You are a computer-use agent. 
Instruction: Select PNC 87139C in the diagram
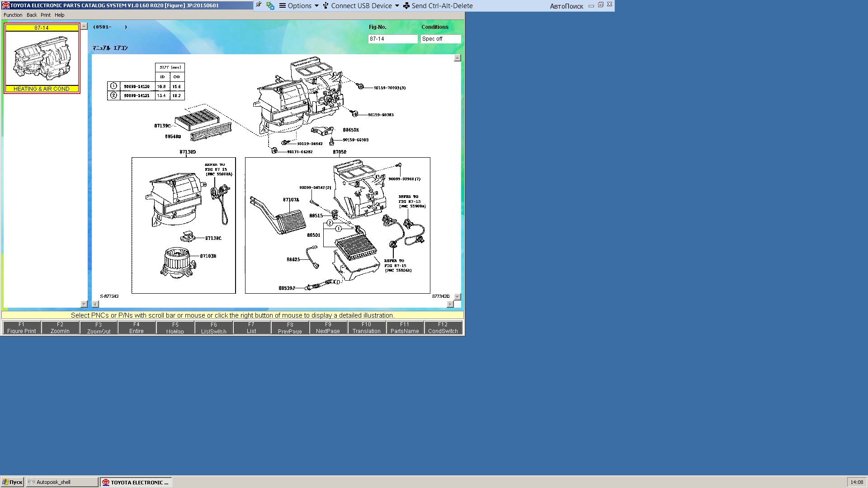click(x=162, y=126)
